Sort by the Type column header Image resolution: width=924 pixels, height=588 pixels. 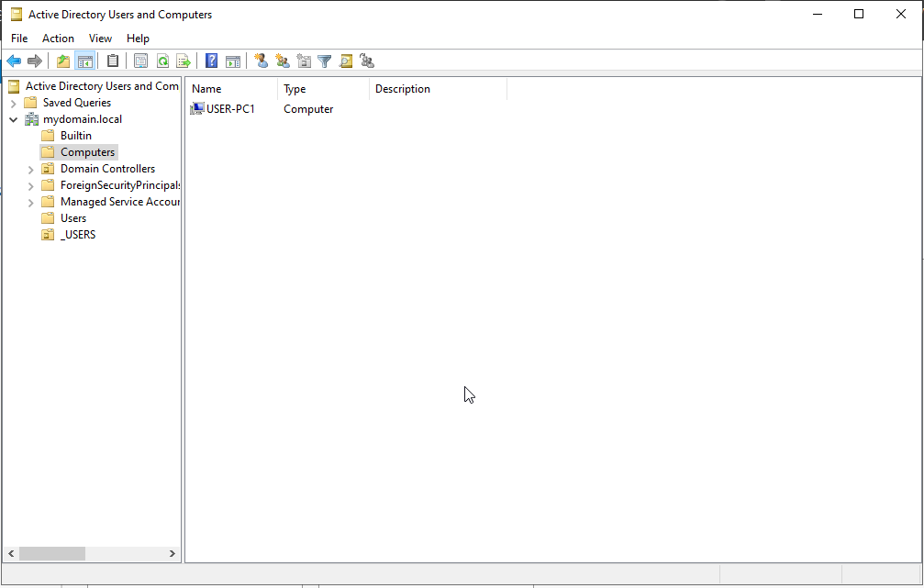click(324, 89)
